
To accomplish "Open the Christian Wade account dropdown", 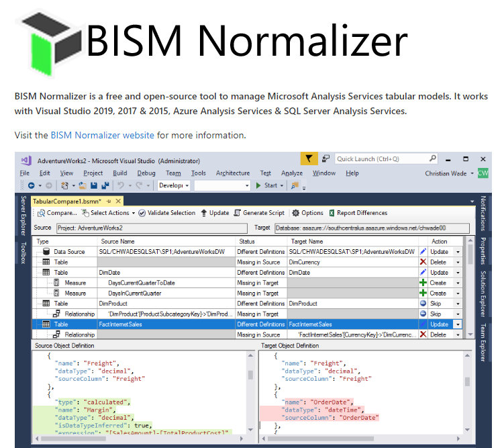I will tap(449, 173).
